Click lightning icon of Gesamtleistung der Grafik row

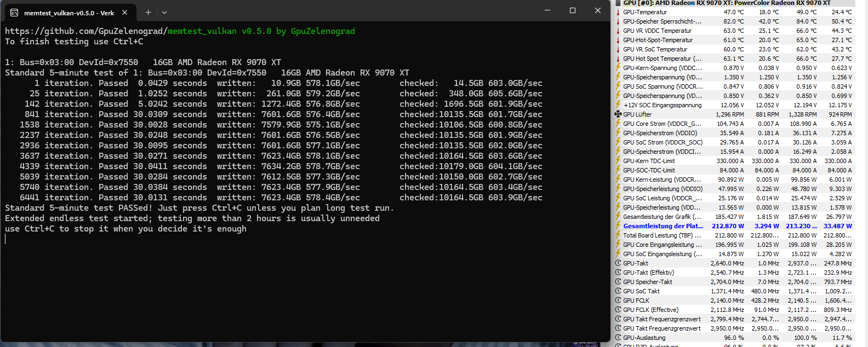click(x=618, y=217)
